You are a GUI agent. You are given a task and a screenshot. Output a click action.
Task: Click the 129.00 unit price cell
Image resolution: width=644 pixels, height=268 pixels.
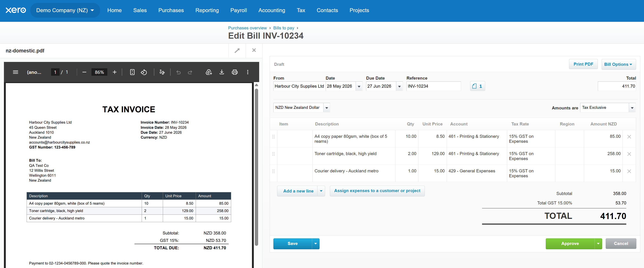click(x=432, y=156)
